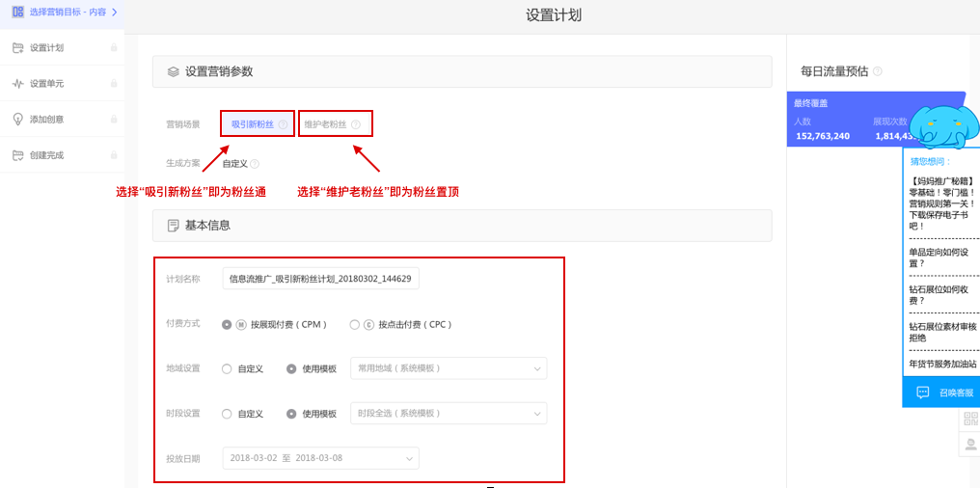Click the lock icon beside 设置计划
Viewport: 980px width, 488px height.
[x=114, y=47]
